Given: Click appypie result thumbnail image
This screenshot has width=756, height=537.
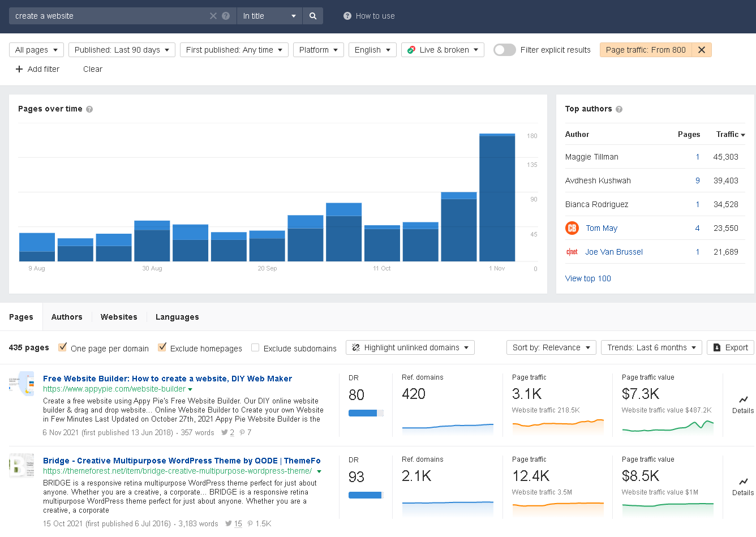Looking at the screenshot, I should coord(22,383).
